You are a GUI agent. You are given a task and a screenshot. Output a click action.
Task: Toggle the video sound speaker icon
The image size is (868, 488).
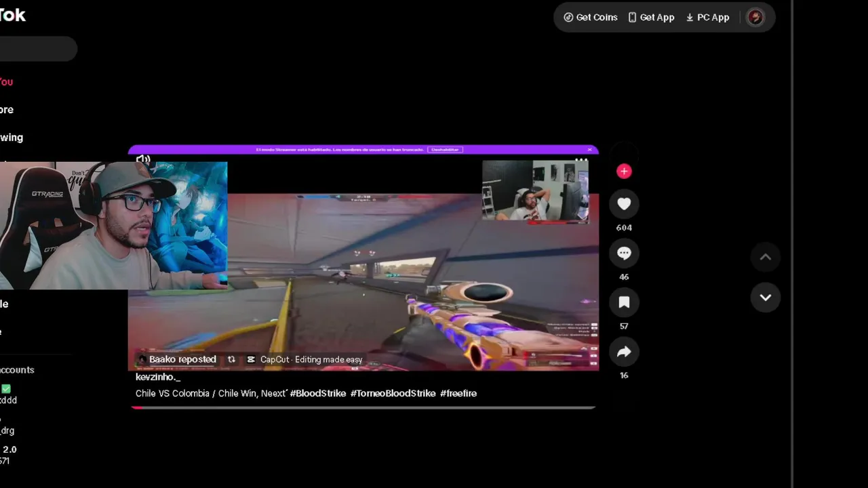click(143, 160)
